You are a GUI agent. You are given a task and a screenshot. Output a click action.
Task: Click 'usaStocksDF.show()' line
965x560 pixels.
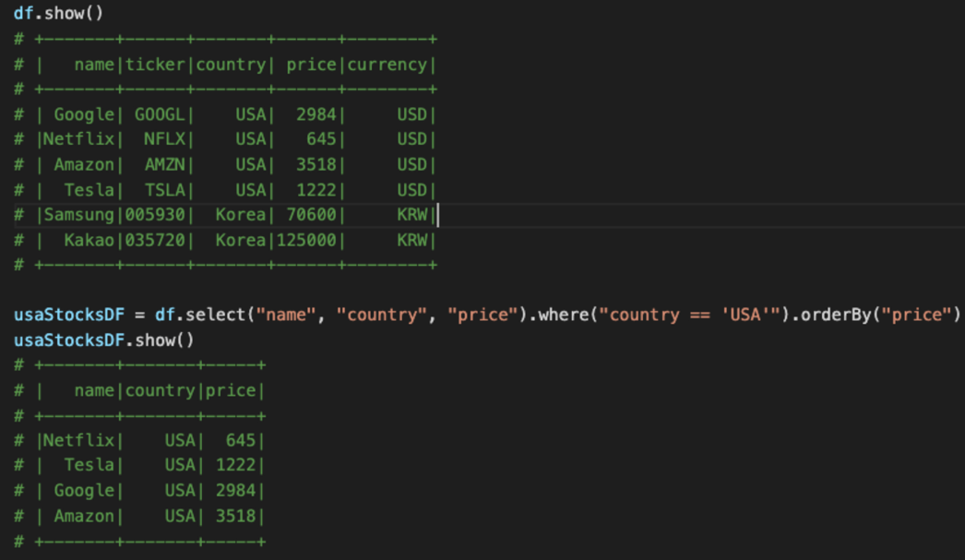click(x=104, y=340)
